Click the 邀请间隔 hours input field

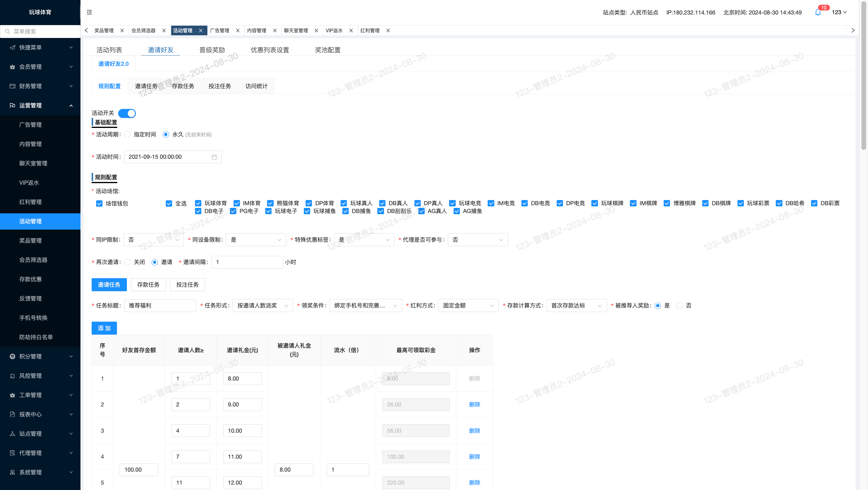tap(247, 262)
